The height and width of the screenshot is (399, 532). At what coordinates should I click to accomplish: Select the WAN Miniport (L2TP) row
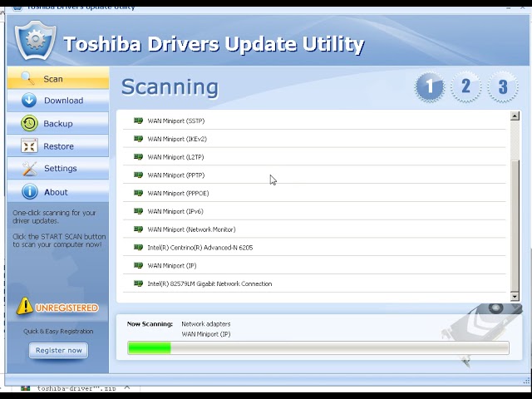314,157
